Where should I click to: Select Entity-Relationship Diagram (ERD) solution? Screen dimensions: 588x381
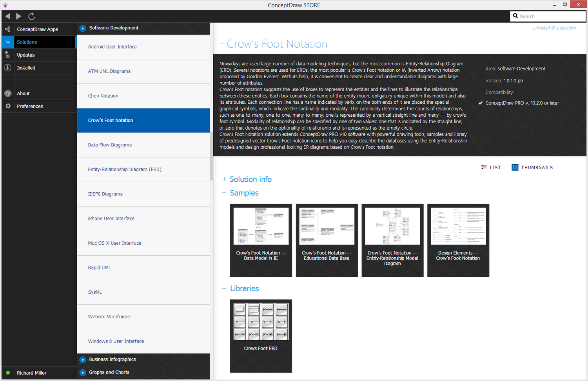point(143,170)
